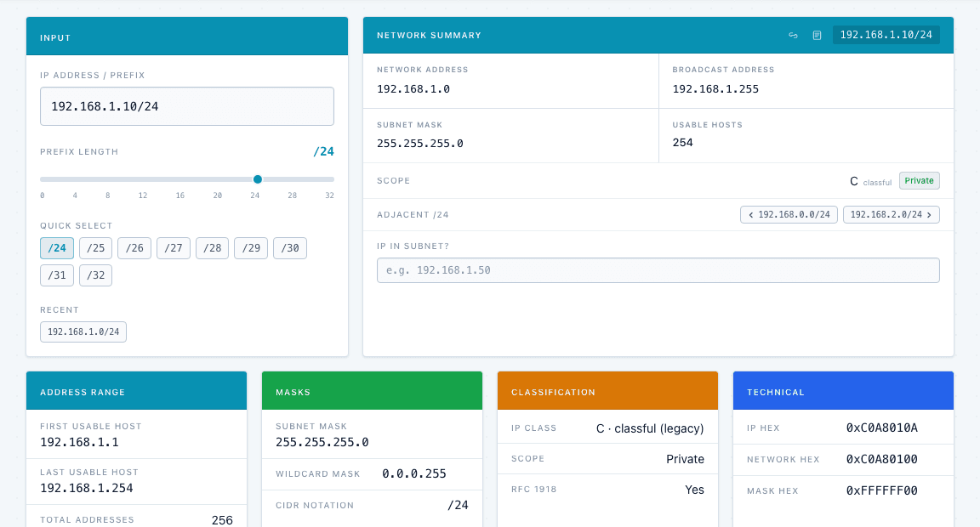Click wildcard mask value 0.0.0.255
The width and height of the screenshot is (980, 527).
(413, 474)
